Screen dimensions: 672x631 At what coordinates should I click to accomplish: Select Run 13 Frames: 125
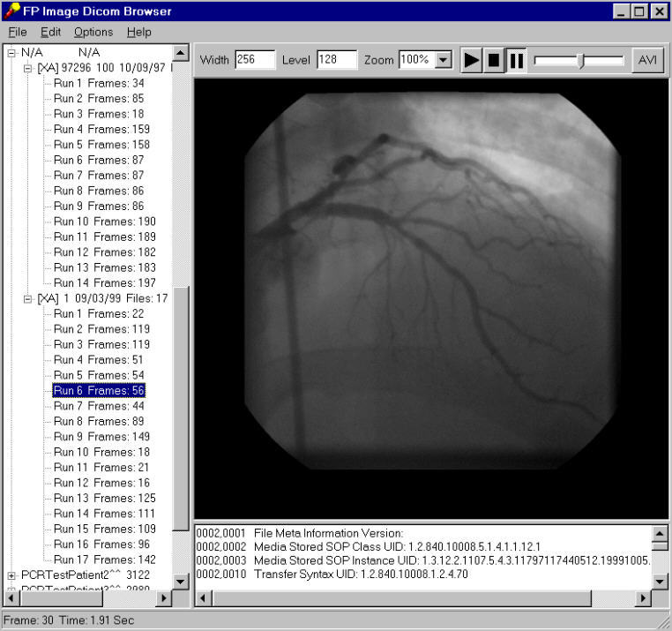tap(105, 498)
